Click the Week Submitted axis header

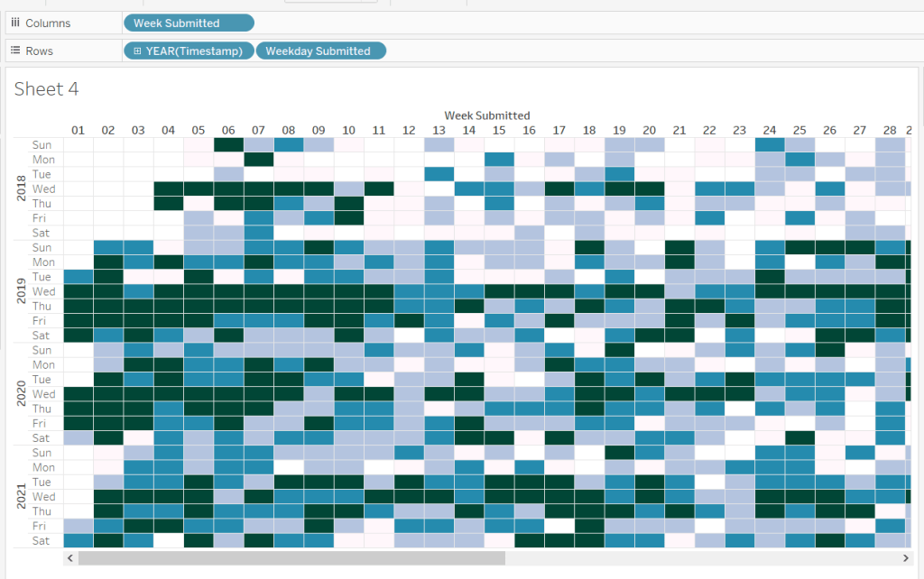click(487, 115)
